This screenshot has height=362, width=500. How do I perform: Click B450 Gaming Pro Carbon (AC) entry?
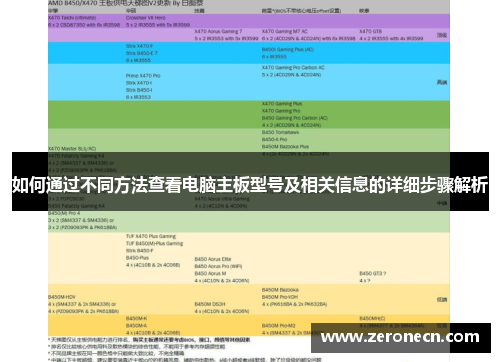click(x=295, y=118)
